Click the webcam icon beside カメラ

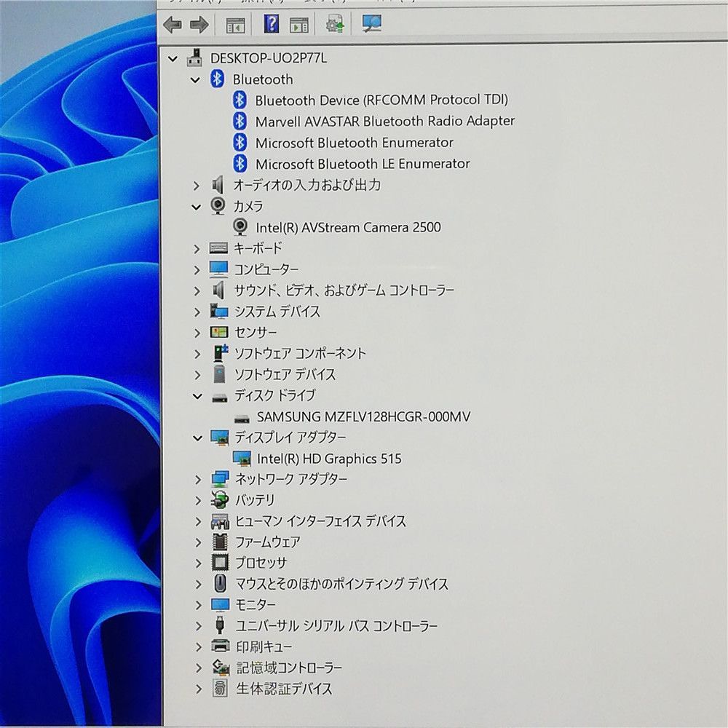218,206
